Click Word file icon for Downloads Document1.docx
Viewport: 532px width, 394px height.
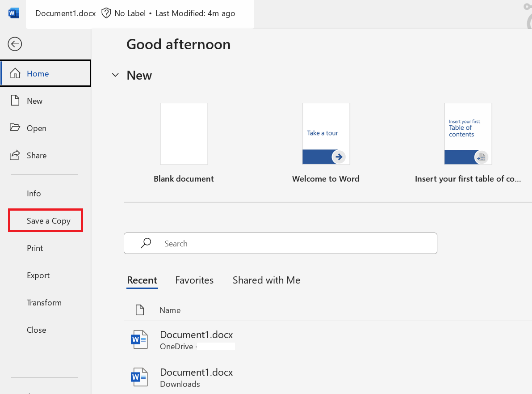click(139, 377)
